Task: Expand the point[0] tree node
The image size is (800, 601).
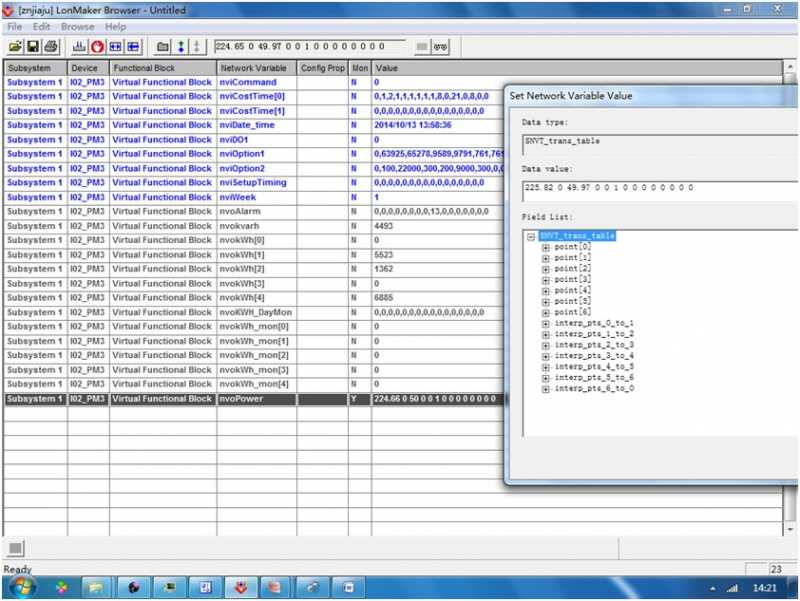Action: (545, 247)
